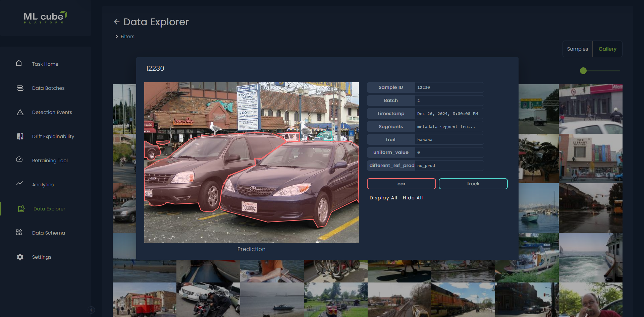The width and height of the screenshot is (644, 317).
Task: Toggle the car label overlay
Action: (x=401, y=184)
